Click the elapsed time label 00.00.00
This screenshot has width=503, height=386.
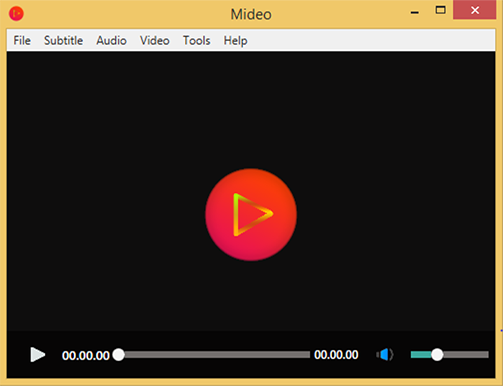(86, 355)
